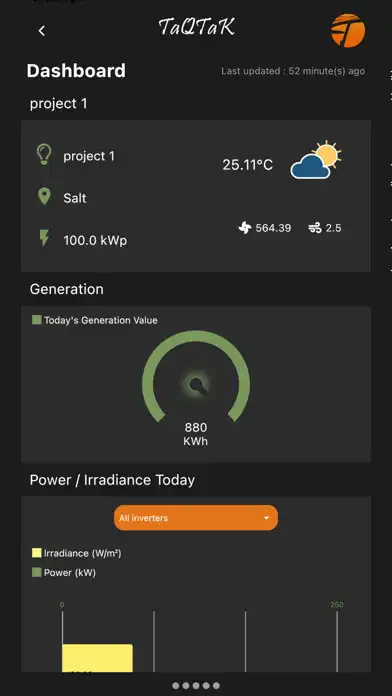Click the 880 KWh generation gauge
392x696 pixels.
click(196, 384)
